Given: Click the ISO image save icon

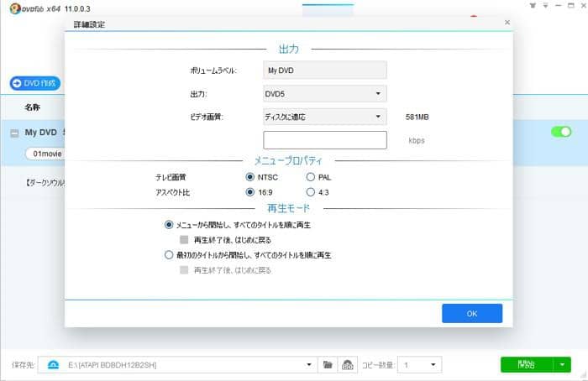Looking at the screenshot, I should click(347, 365).
